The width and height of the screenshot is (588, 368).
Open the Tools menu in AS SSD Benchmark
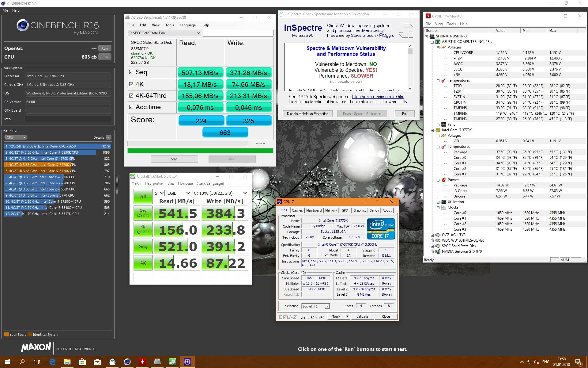[169, 25]
